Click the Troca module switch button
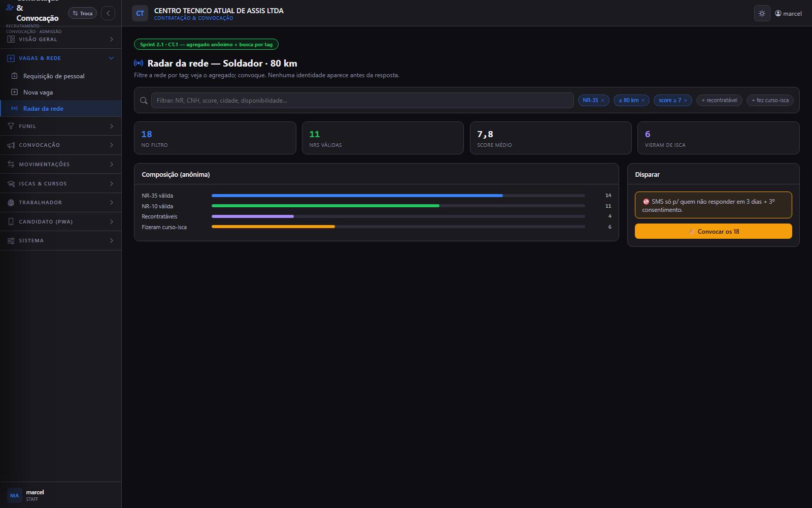Image resolution: width=812 pixels, height=508 pixels. (82, 13)
